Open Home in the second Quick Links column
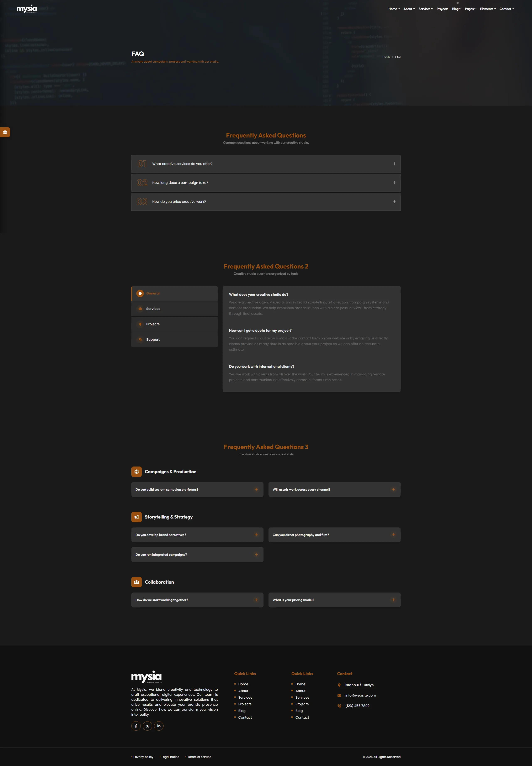The width and height of the screenshot is (532, 766). 300,684
